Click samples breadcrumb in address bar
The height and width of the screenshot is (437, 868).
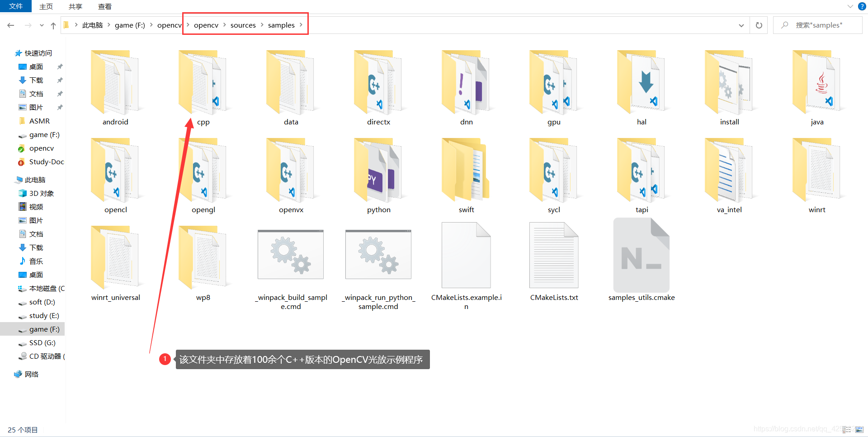click(x=281, y=25)
